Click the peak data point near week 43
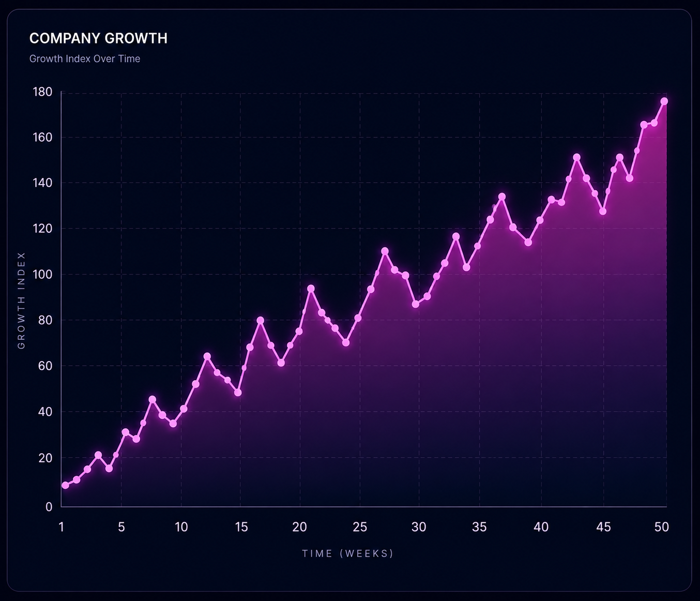Image resolution: width=700 pixels, height=601 pixels. pos(577,157)
